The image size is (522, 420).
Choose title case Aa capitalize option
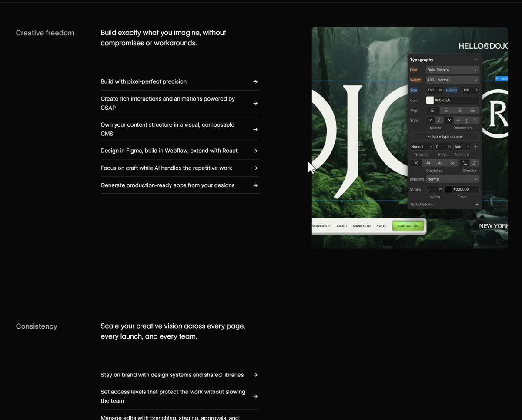pyautogui.click(x=440, y=163)
